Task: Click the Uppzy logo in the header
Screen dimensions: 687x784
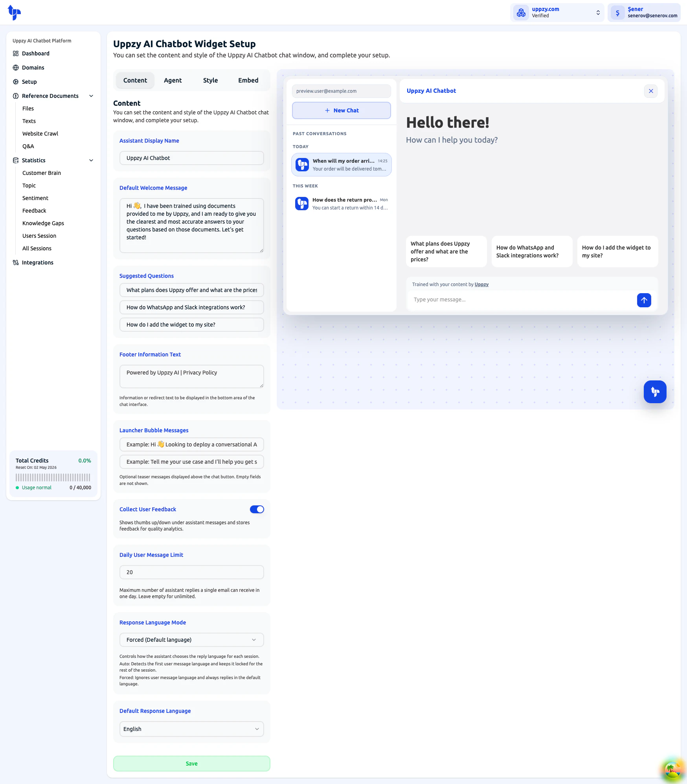Action: pos(14,13)
